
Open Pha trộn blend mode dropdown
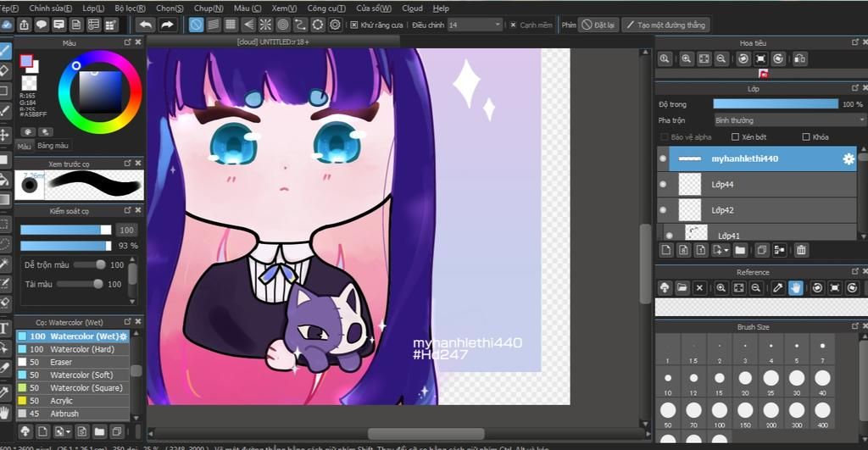789,120
